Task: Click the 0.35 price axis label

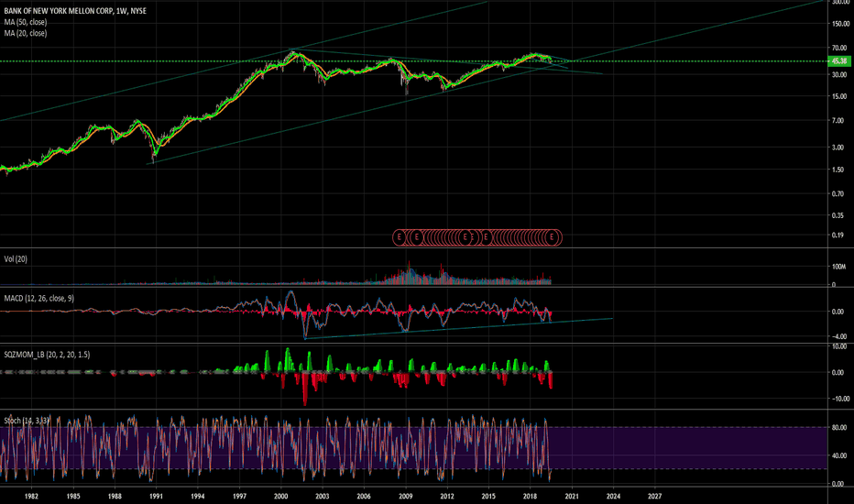Action: pyautogui.click(x=839, y=215)
